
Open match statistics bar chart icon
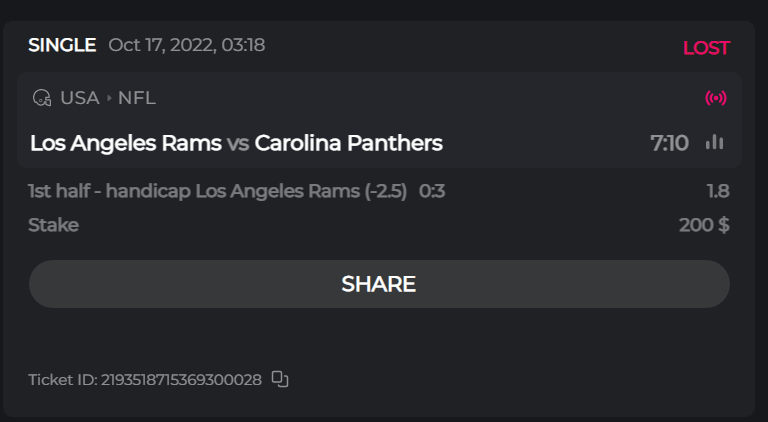714,142
